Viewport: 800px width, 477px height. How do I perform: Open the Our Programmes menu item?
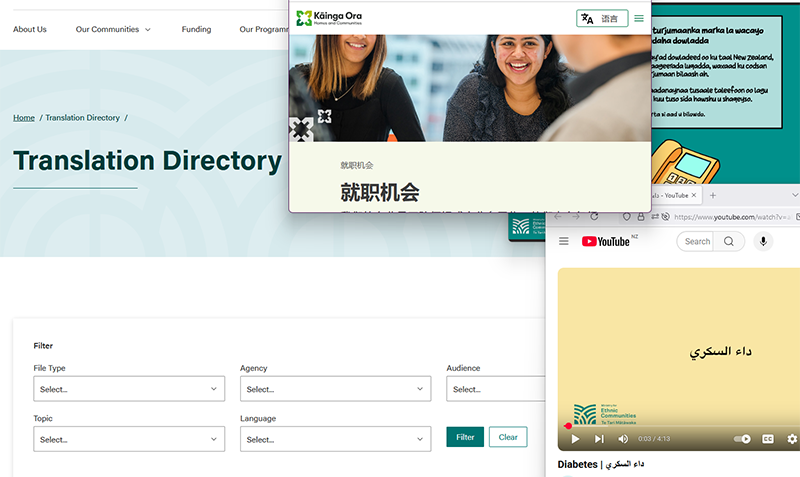[264, 29]
